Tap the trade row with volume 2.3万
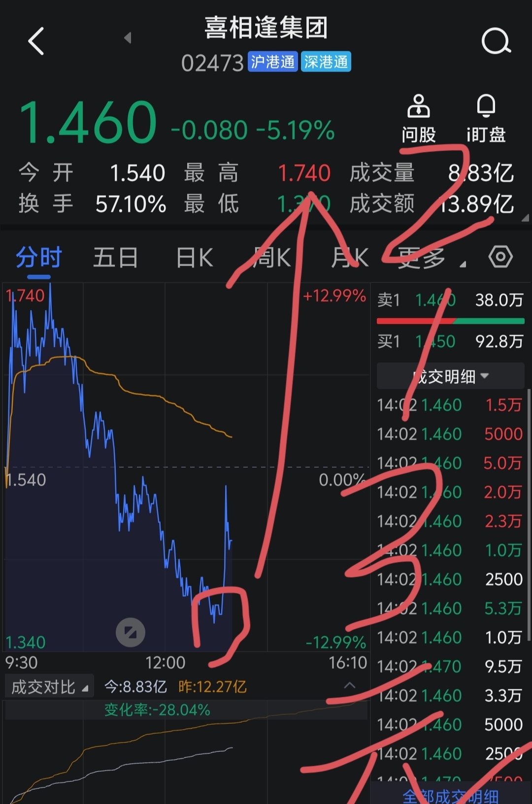Viewport: 532px width, 804px height. click(449, 521)
